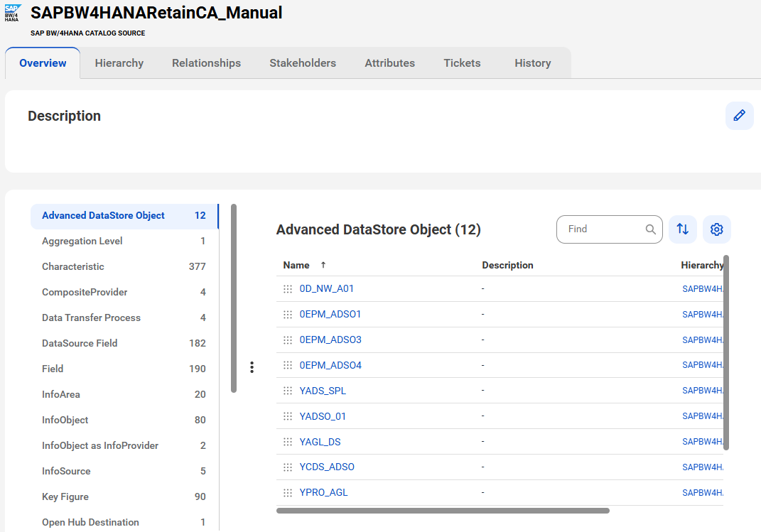Open the YAGL_DS object link

[x=320, y=442]
